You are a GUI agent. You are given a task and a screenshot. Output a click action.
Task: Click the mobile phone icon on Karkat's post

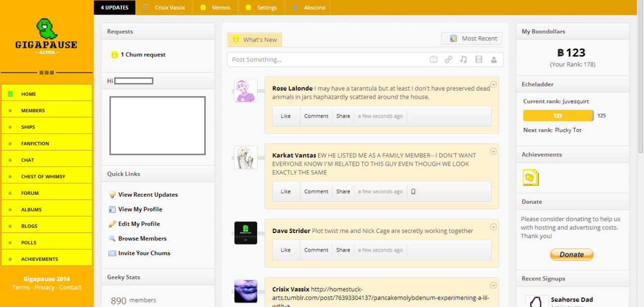[x=414, y=191]
